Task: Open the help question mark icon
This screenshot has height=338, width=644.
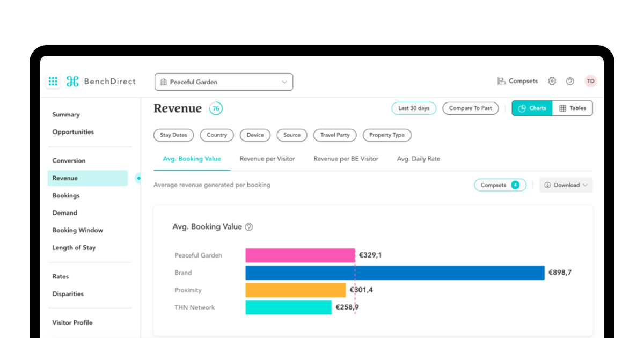Action: tap(570, 81)
